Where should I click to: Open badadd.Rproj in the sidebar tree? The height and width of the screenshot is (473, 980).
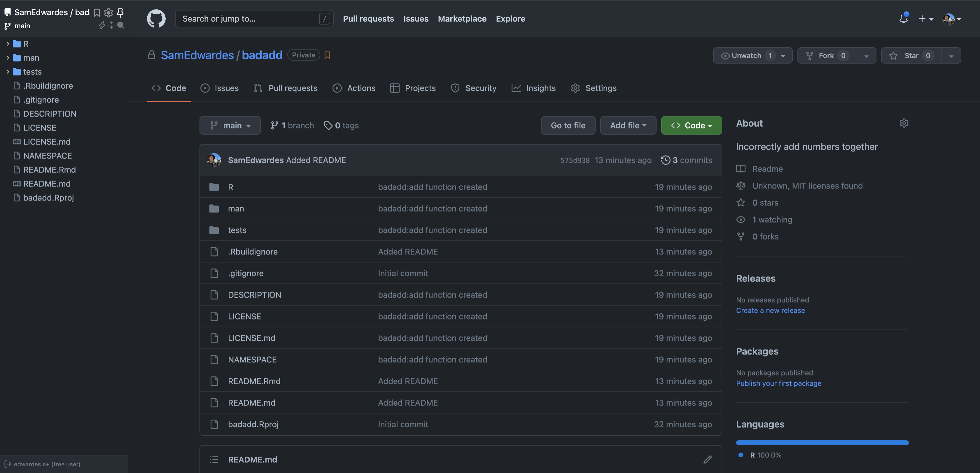48,198
